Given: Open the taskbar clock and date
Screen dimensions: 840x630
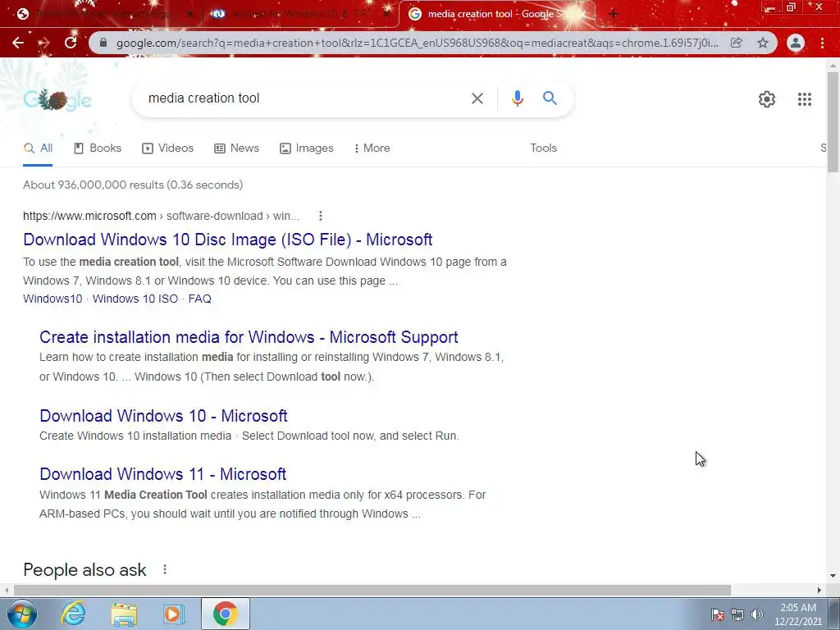Looking at the screenshot, I should coord(797,614).
